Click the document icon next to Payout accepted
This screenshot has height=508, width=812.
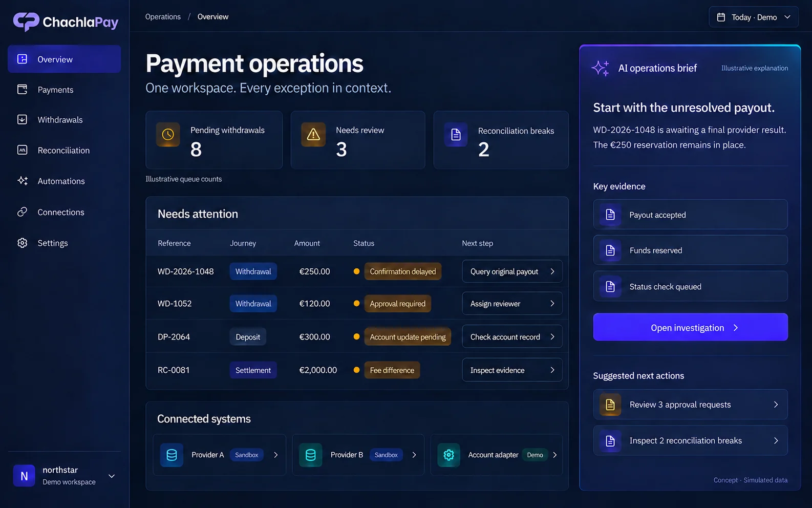pyautogui.click(x=610, y=215)
